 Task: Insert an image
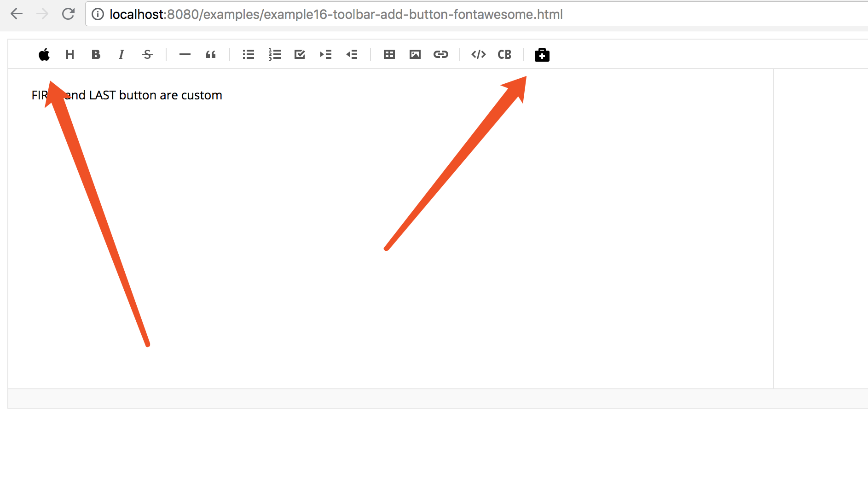click(415, 54)
